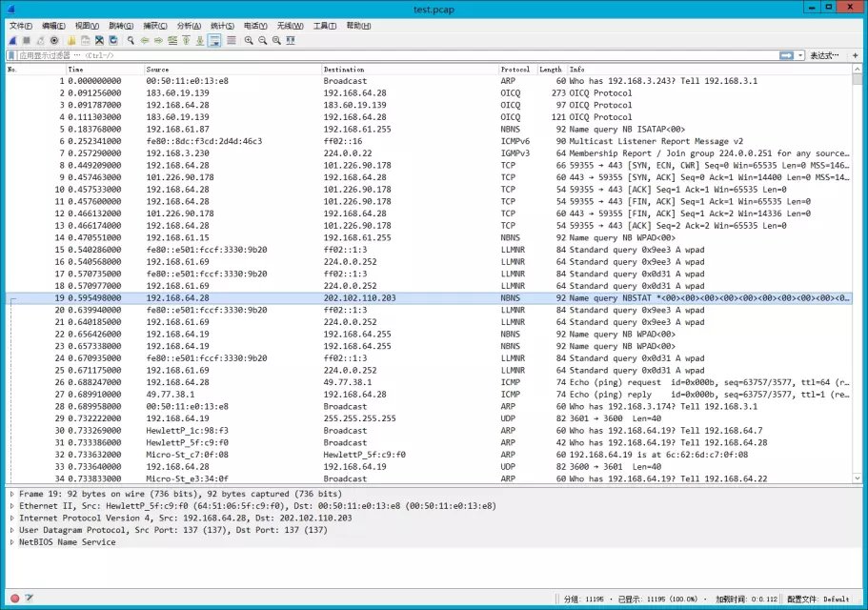Open the 分析(A) menu
This screenshot has width=868, height=610.
(x=189, y=26)
